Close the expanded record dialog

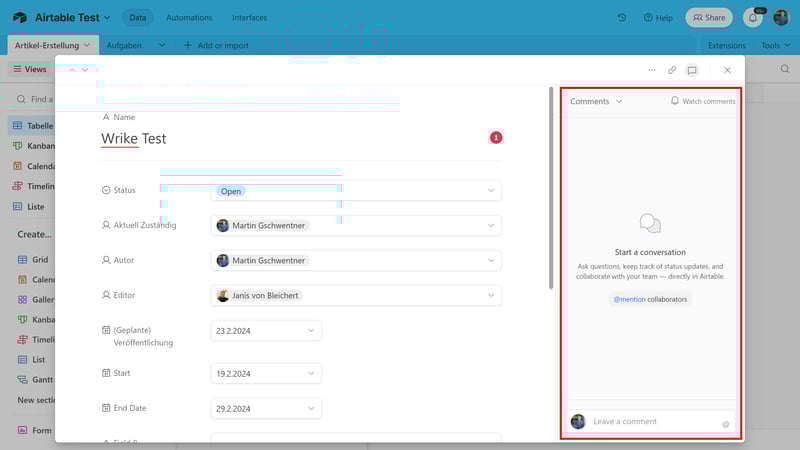(727, 70)
